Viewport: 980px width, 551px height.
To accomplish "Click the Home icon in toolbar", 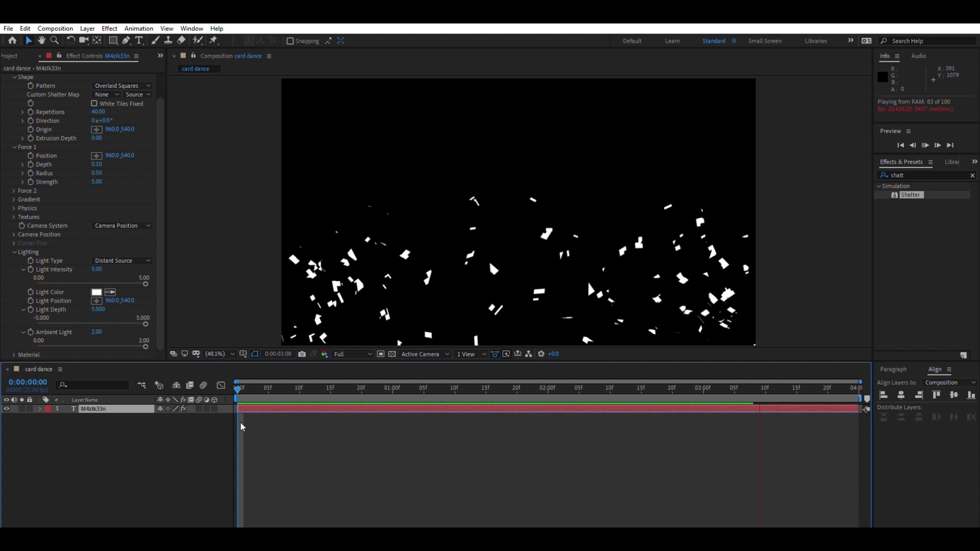I will point(12,40).
